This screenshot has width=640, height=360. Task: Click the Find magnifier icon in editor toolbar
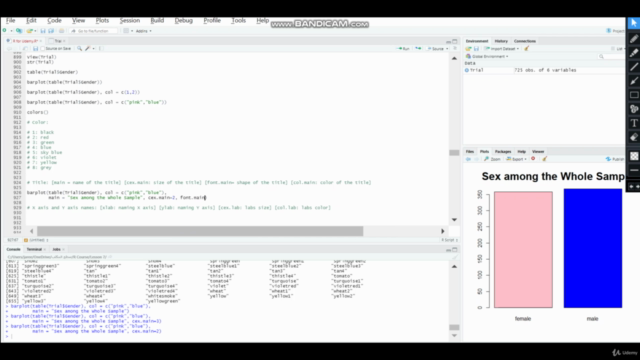80,49
